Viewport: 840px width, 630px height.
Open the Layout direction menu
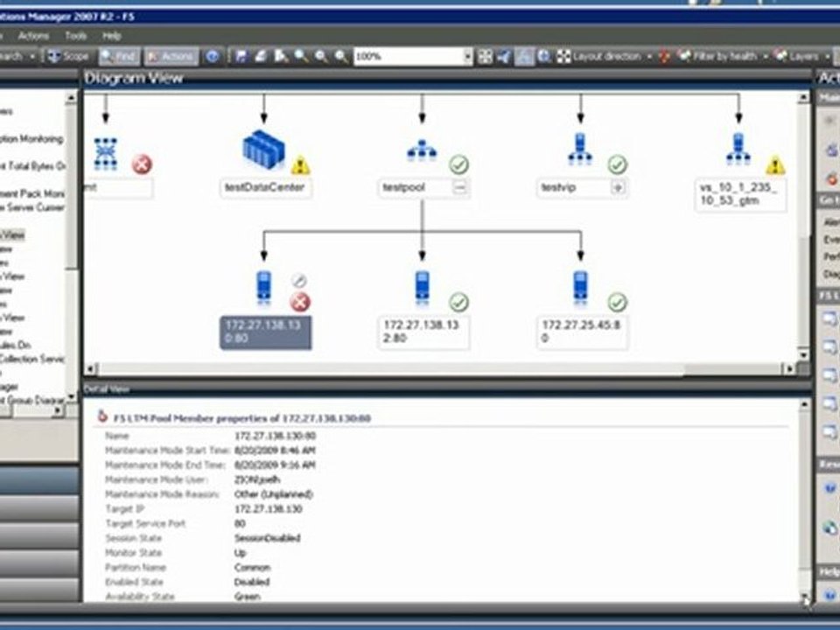(x=605, y=56)
